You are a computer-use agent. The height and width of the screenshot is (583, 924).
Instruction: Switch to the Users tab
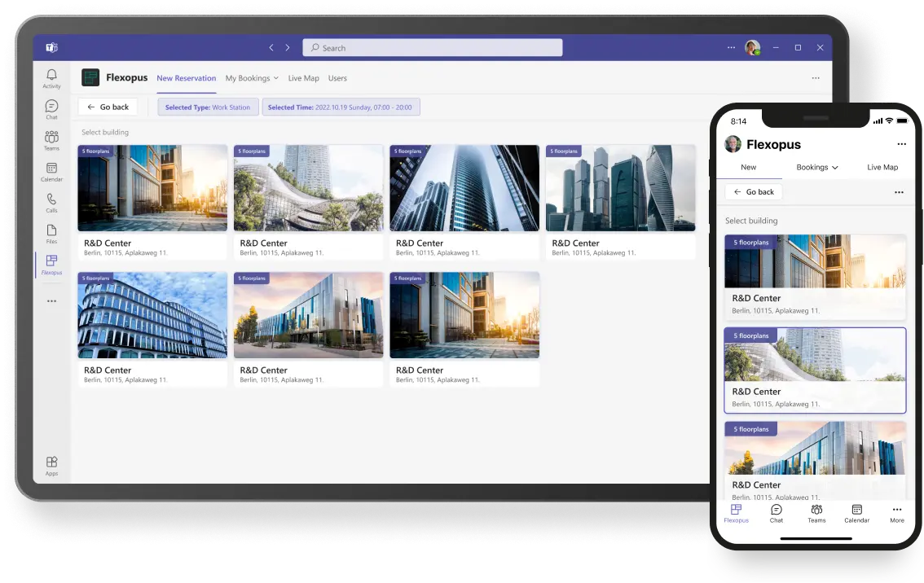tap(337, 78)
